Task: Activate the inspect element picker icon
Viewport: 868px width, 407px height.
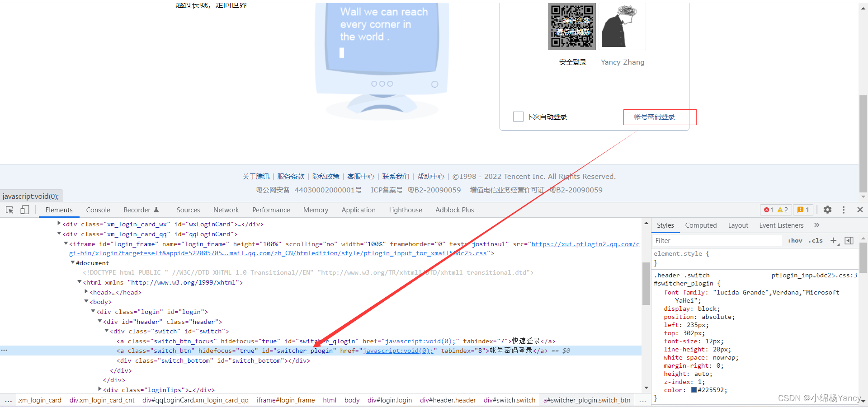Action: tap(9, 210)
